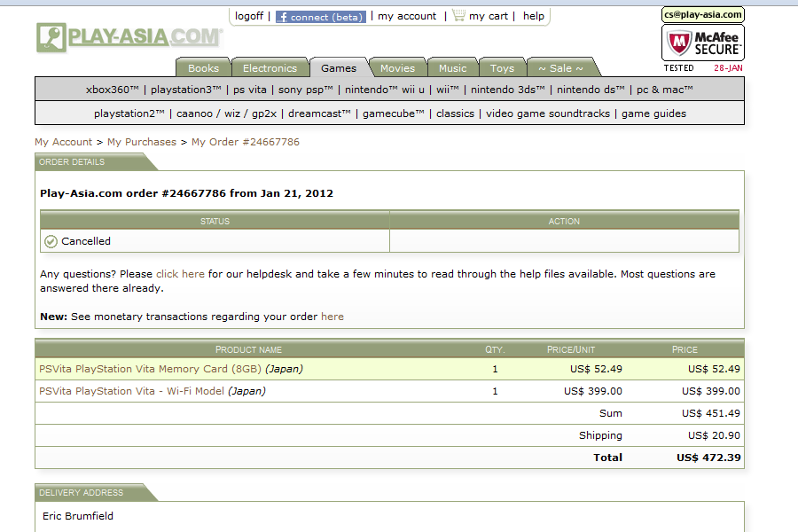Open the gamecube category
Screen dimensions: 798x532
pos(394,113)
